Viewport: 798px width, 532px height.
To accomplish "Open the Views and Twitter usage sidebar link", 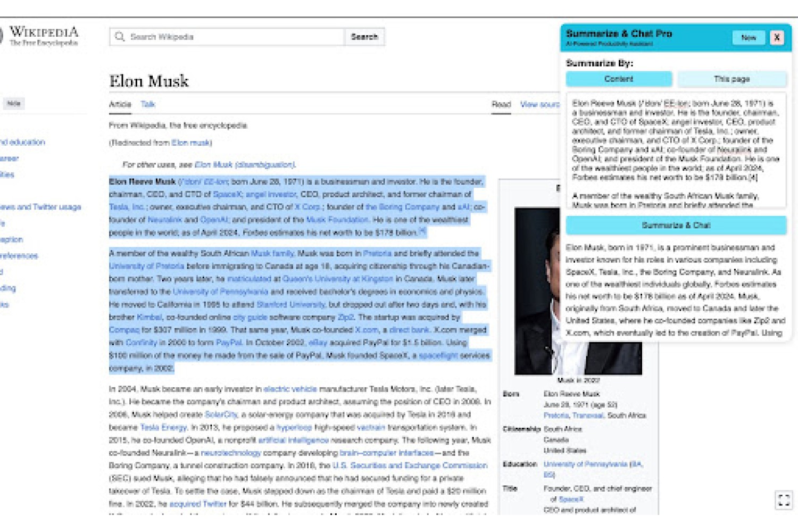I will click(40, 207).
